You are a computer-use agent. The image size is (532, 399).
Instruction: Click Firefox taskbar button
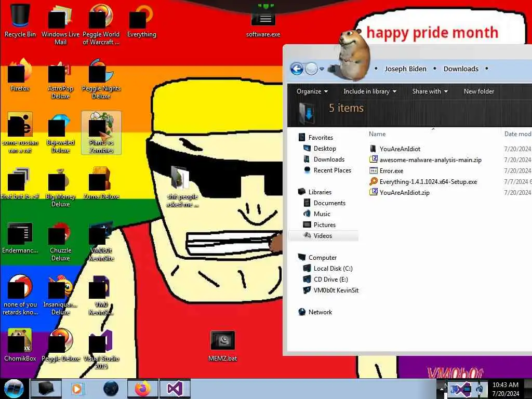(x=142, y=389)
